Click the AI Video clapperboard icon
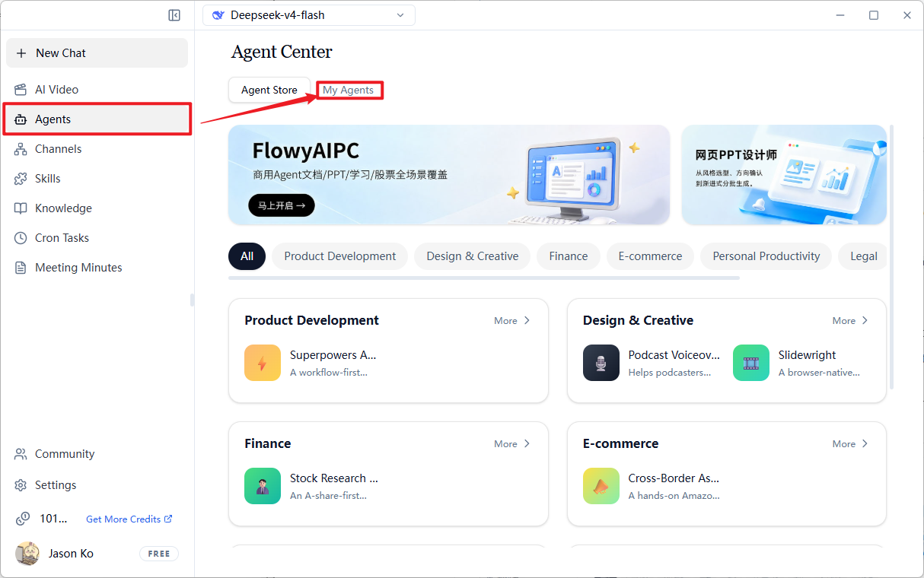Image resolution: width=924 pixels, height=578 pixels. (21, 90)
